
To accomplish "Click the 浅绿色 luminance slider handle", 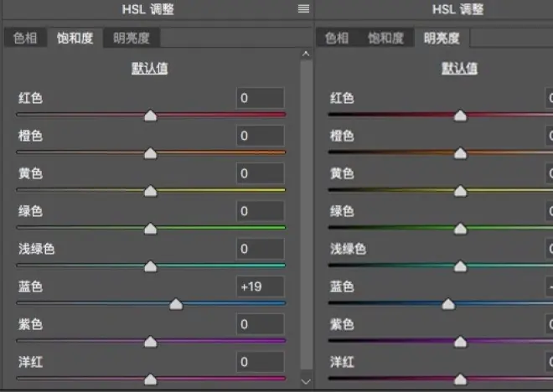I will (x=460, y=266).
